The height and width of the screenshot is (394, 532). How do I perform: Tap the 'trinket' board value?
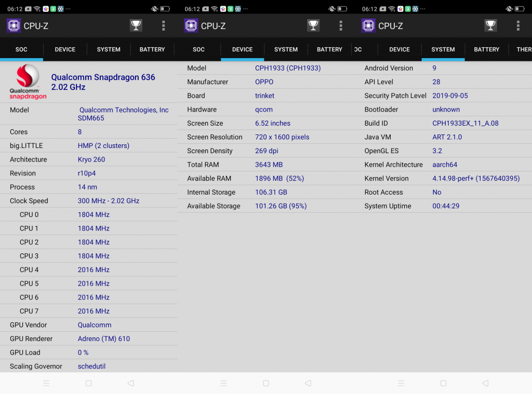click(x=264, y=96)
